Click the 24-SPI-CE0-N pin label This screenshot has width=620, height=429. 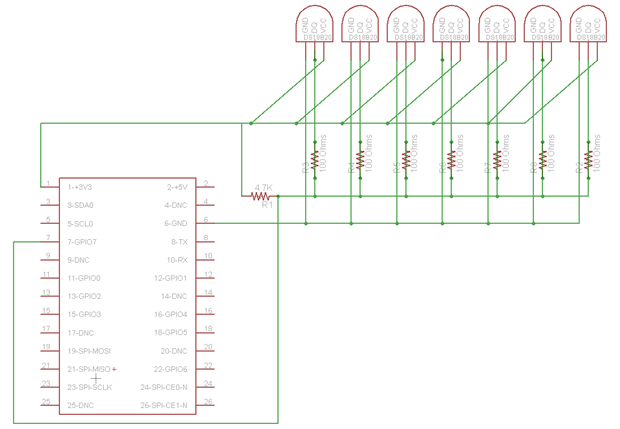(x=164, y=387)
